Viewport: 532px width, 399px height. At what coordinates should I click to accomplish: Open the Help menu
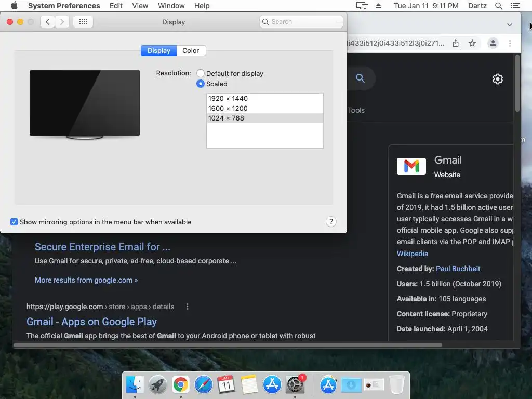[x=202, y=6]
